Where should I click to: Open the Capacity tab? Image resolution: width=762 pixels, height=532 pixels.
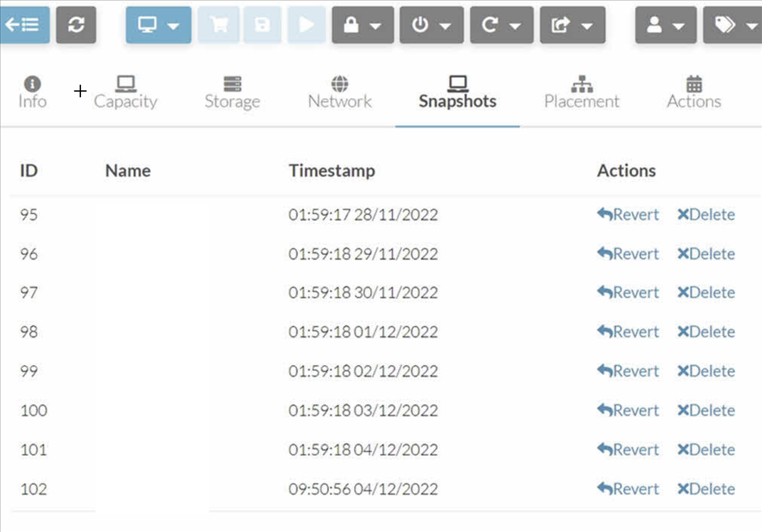[x=126, y=92]
